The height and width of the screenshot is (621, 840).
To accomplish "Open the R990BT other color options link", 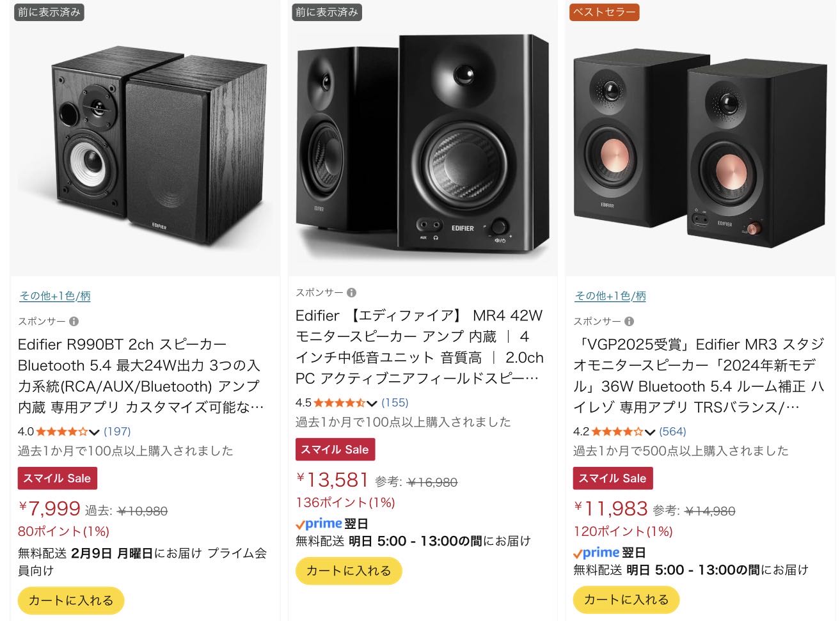I will pyautogui.click(x=55, y=296).
